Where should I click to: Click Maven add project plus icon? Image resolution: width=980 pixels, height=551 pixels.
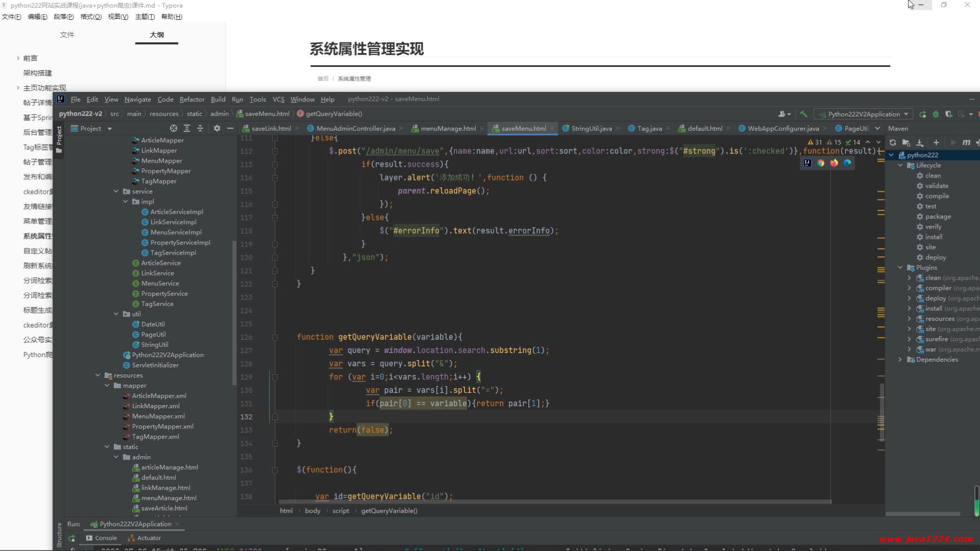936,143
